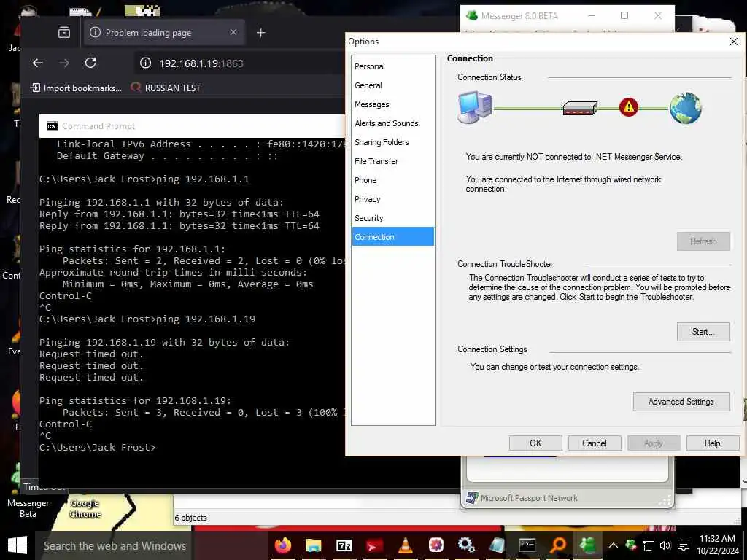Viewport: 747px width, 560px height.
Task: Switch to Command Prompt taskbar icon
Action: point(527,545)
